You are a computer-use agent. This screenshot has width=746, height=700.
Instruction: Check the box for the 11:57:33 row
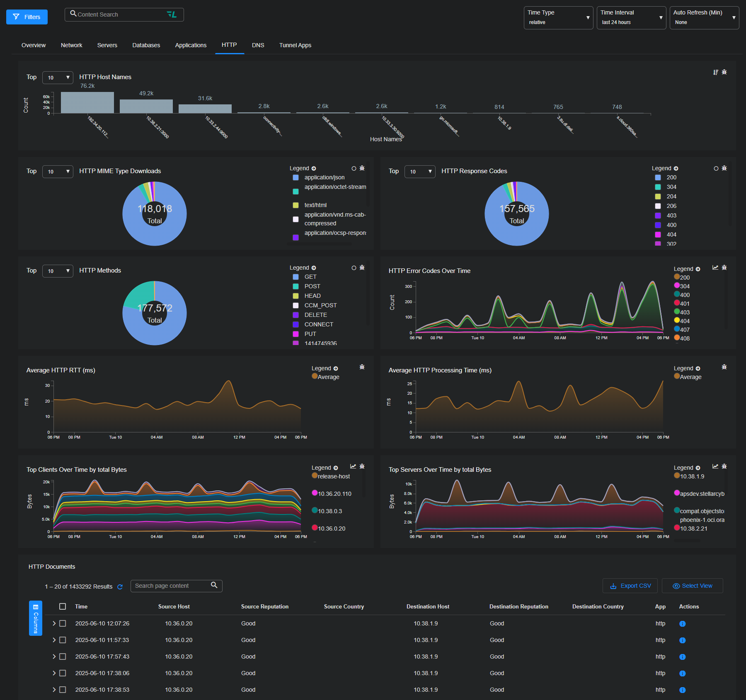(x=63, y=640)
